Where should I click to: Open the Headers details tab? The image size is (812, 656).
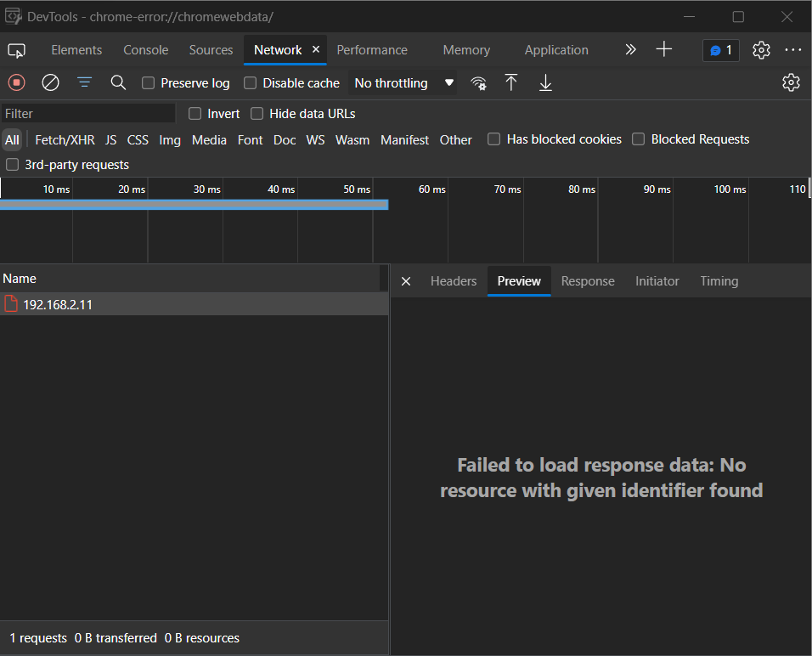tap(453, 281)
